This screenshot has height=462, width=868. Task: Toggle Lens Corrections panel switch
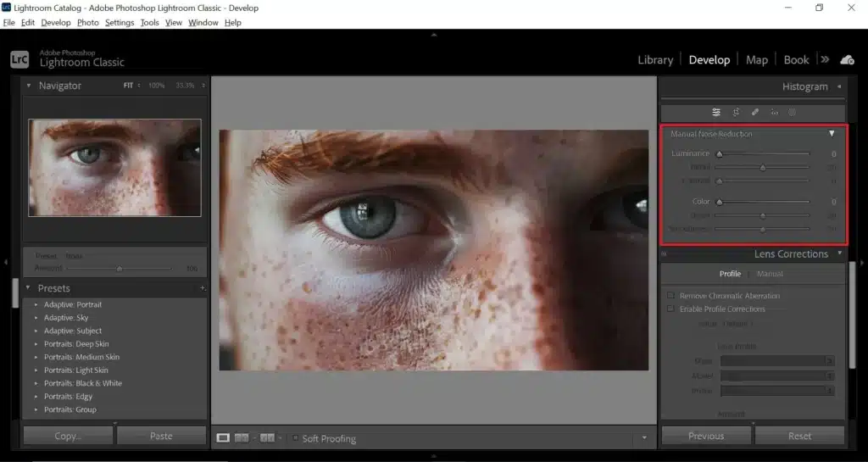point(664,254)
